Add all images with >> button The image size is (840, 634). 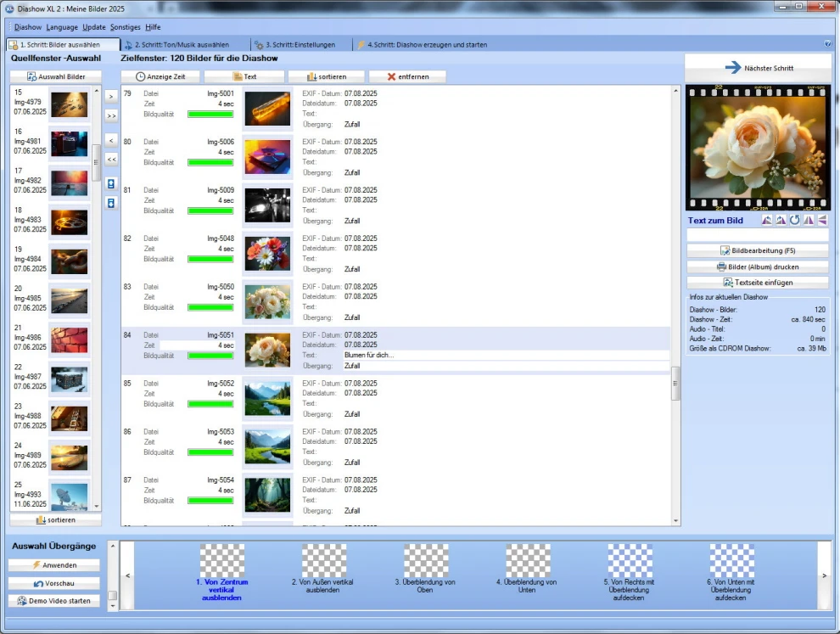click(x=111, y=115)
